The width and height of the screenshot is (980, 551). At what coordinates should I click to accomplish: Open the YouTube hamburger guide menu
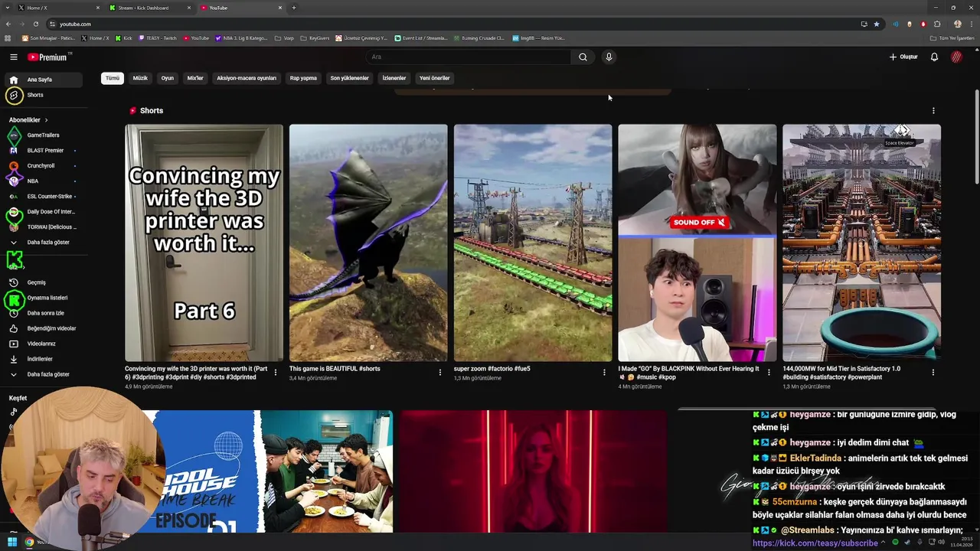pyautogui.click(x=13, y=57)
